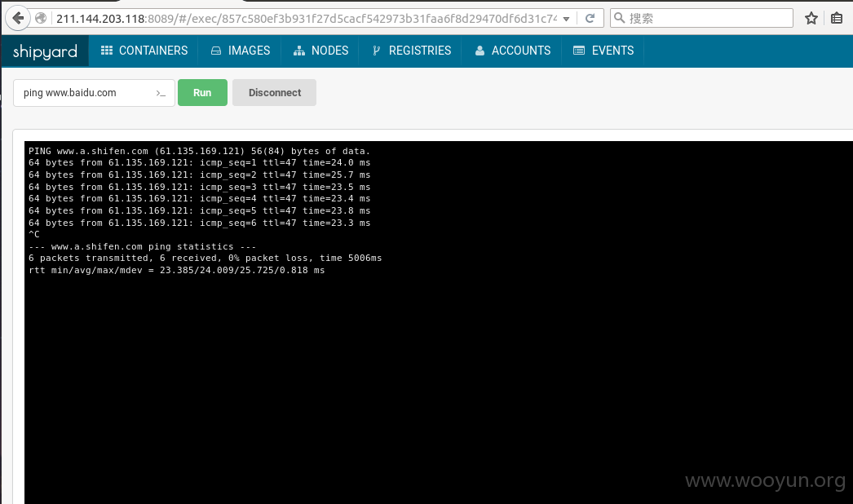Open the shipyard logo home link
The height and width of the screenshot is (504, 853).
pos(45,51)
